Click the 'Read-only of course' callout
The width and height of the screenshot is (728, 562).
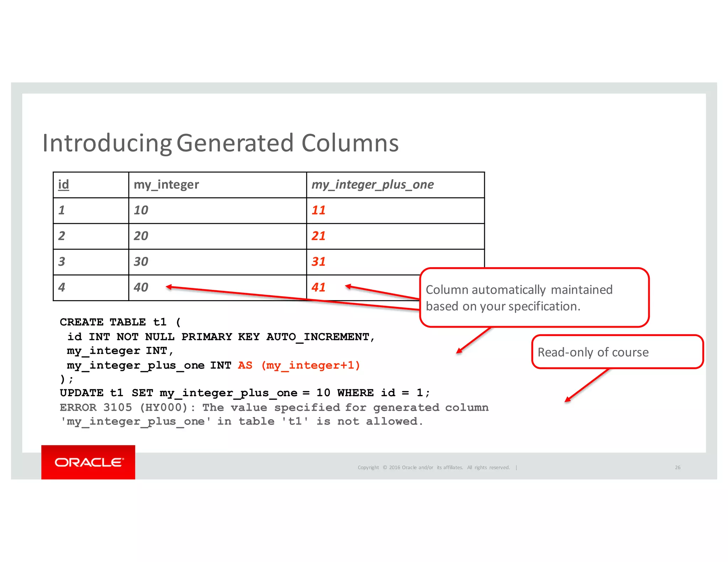[x=618, y=352]
